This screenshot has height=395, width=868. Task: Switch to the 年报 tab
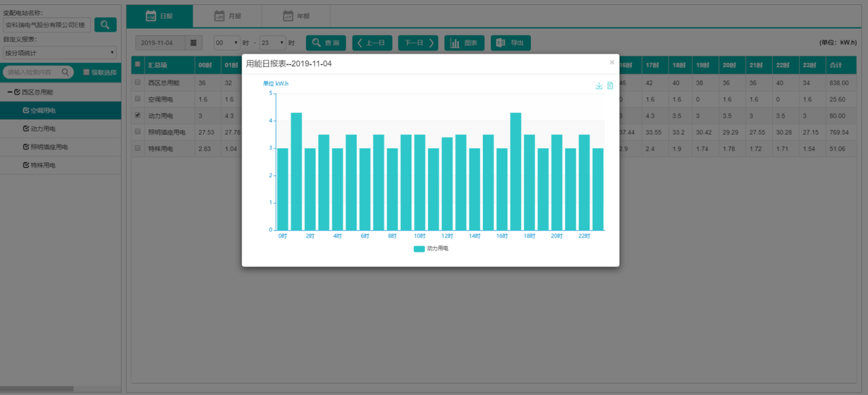tap(296, 16)
